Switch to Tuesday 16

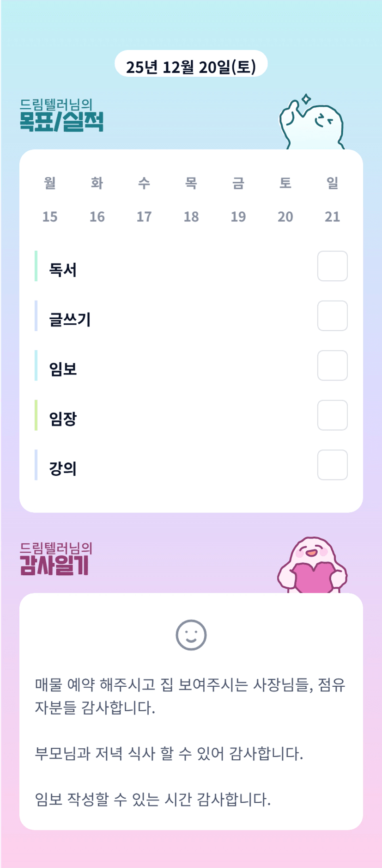coord(97,216)
